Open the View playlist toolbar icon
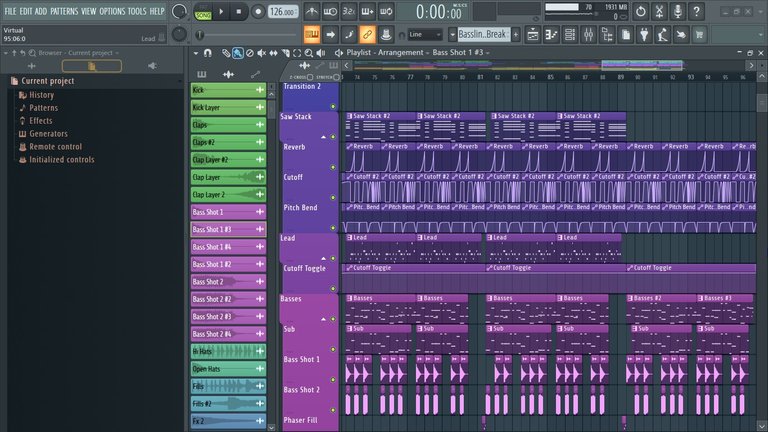This screenshot has height=432, width=768. [x=533, y=35]
